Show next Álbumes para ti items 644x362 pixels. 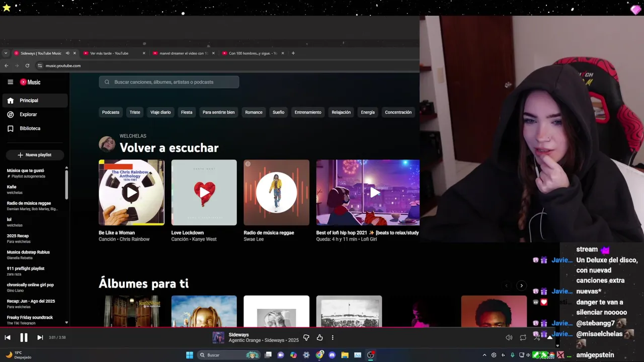point(521,286)
